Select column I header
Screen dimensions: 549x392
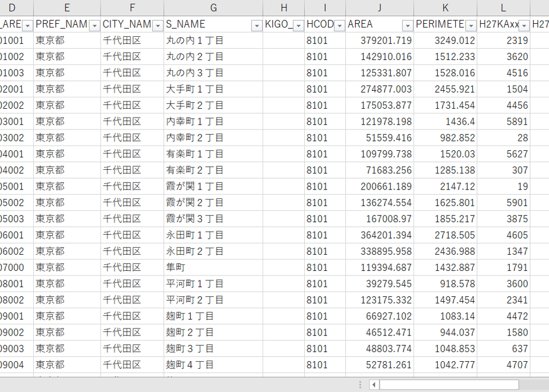tap(325, 8)
